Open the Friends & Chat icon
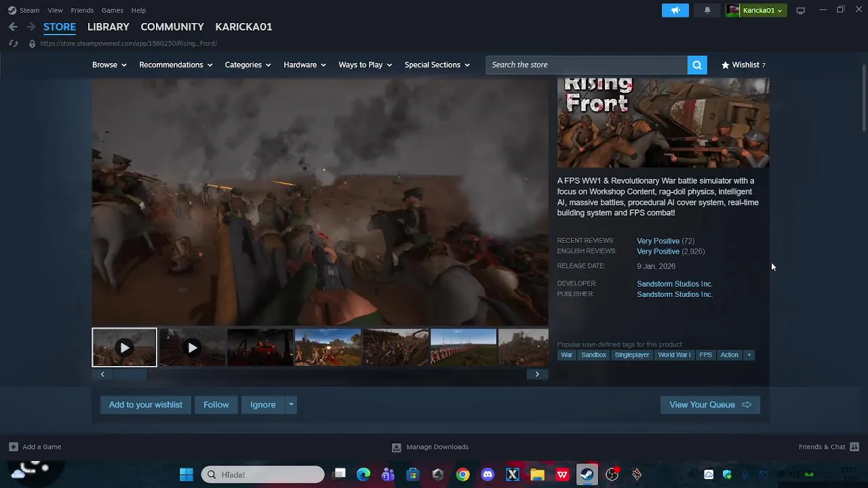 click(x=854, y=447)
